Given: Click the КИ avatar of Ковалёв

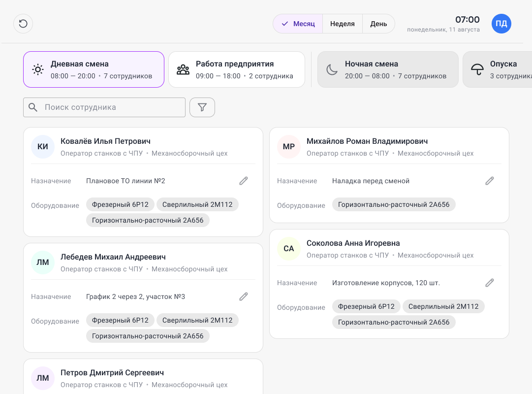Looking at the screenshot, I should click(x=43, y=147).
